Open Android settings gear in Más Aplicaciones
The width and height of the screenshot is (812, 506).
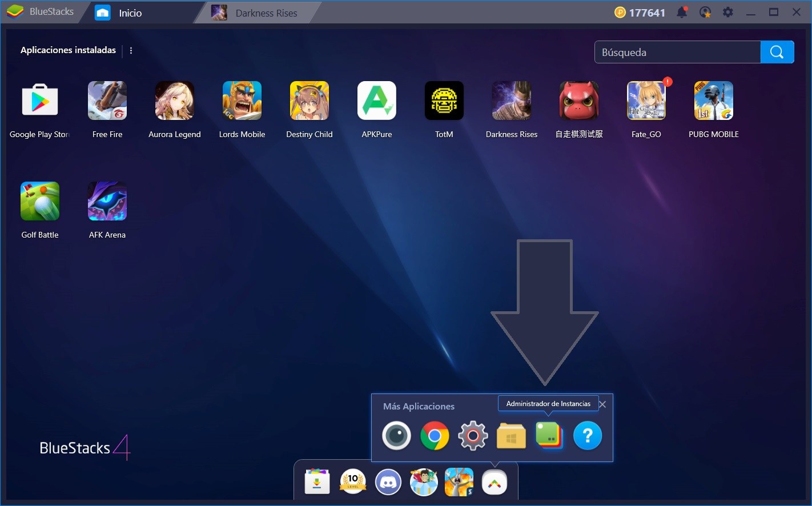[x=473, y=436]
